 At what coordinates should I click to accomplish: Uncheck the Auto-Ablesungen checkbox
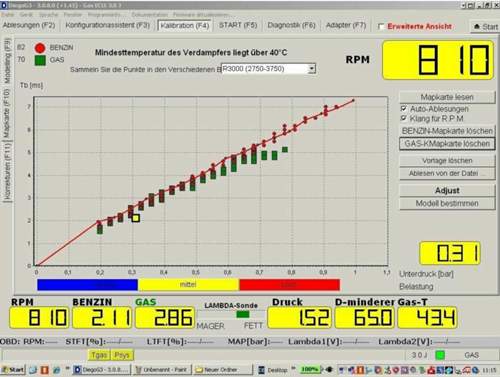coord(404,109)
